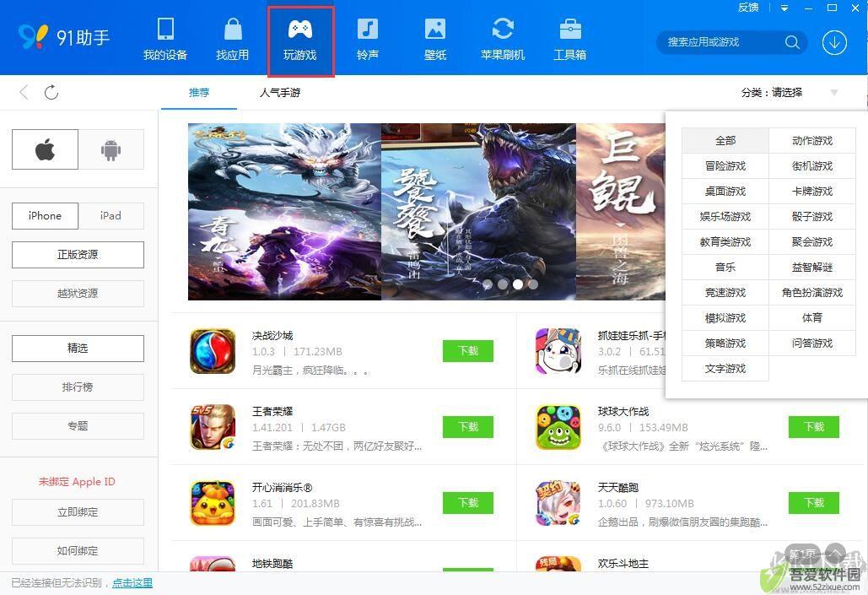The height and width of the screenshot is (595, 868).
Task: Choose 卡牌游戏 category
Action: (x=812, y=191)
